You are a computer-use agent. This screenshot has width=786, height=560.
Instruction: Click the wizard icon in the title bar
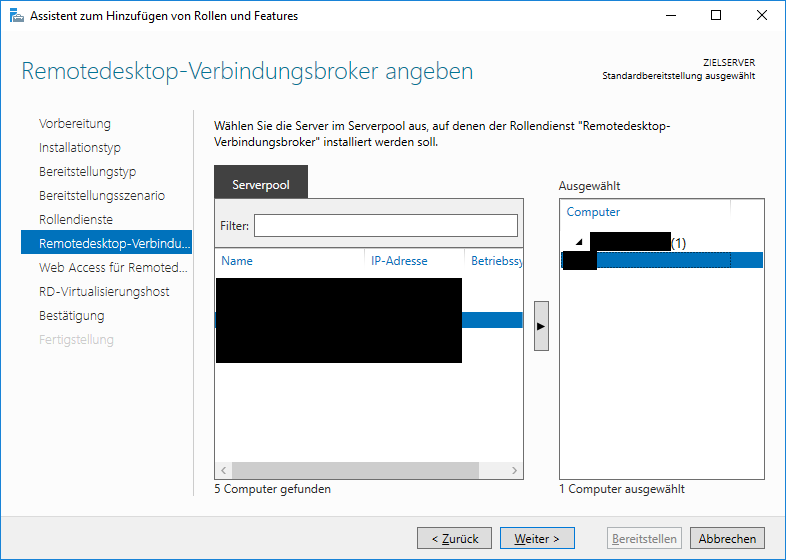click(x=17, y=16)
